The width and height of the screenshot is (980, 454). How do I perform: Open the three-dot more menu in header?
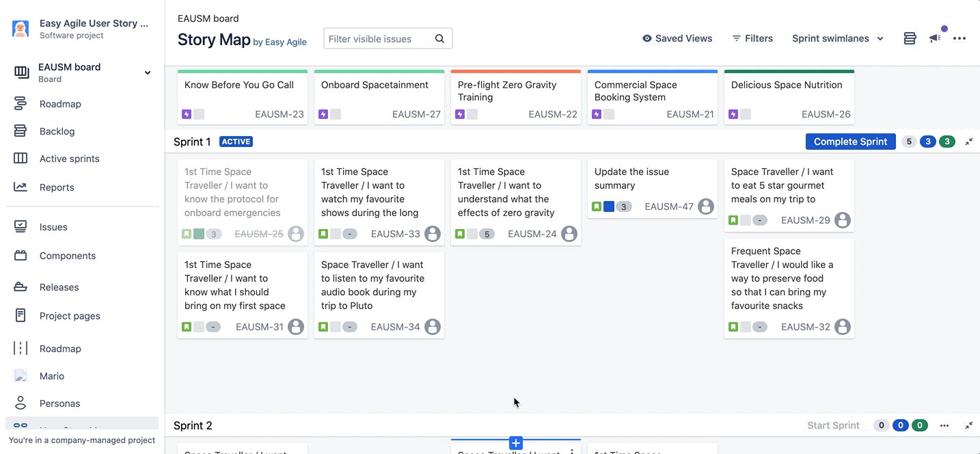[x=959, y=38]
